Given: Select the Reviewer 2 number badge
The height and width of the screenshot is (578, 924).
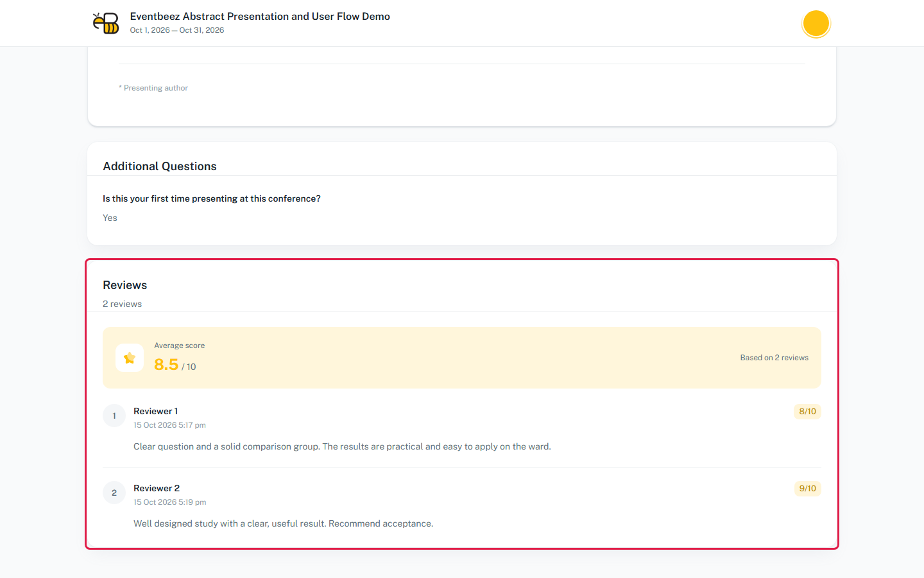Looking at the screenshot, I should 114,493.
